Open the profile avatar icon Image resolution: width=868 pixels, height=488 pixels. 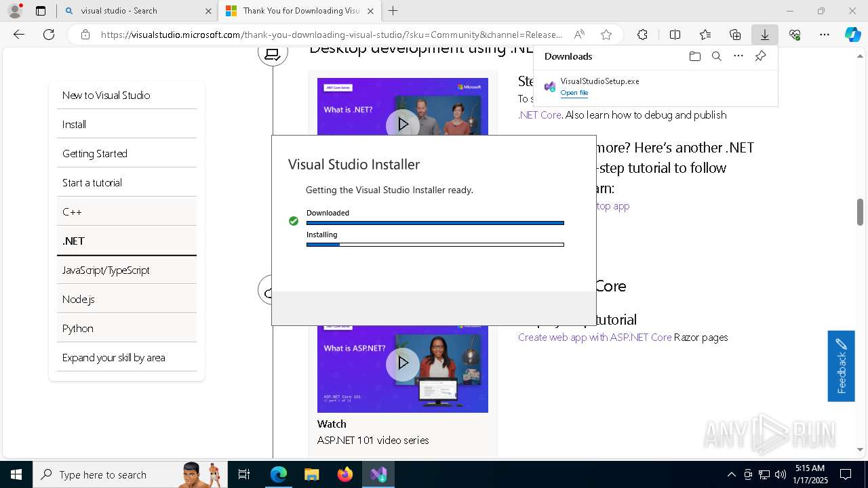pos(14,11)
